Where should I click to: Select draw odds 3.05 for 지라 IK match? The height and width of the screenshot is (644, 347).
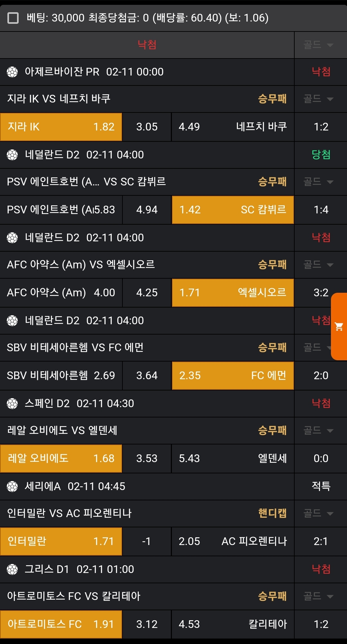(147, 127)
